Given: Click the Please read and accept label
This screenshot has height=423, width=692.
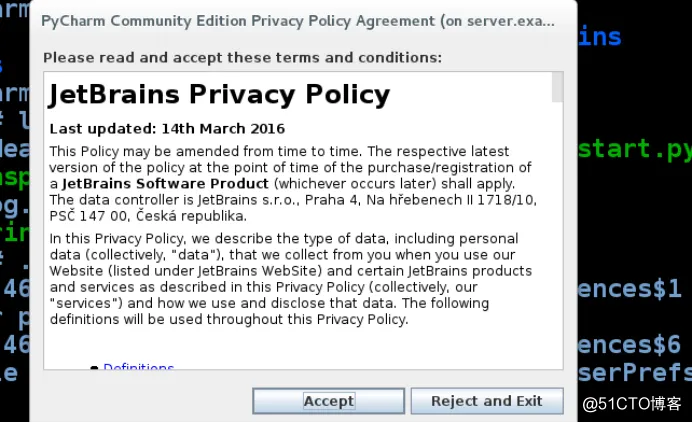Looking at the screenshot, I should point(243,57).
